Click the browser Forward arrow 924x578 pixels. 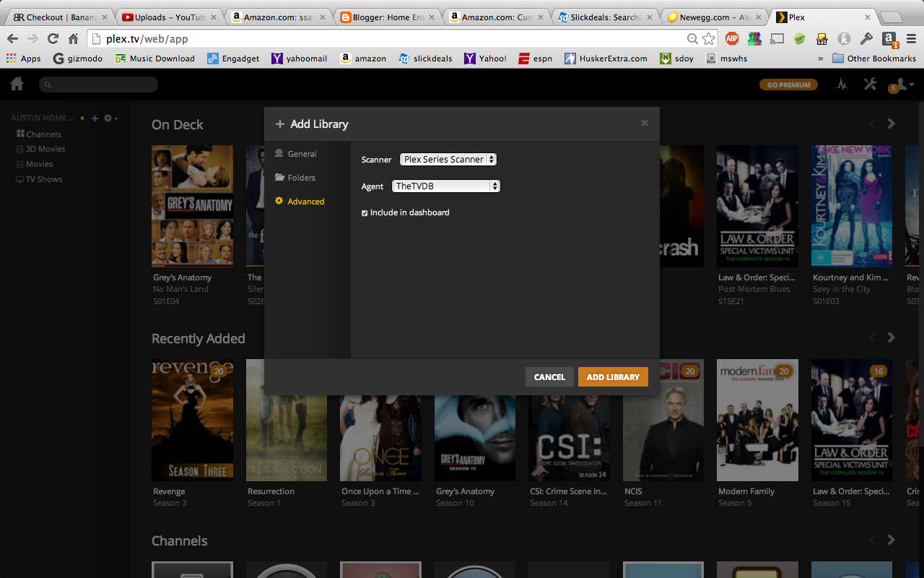click(32, 39)
